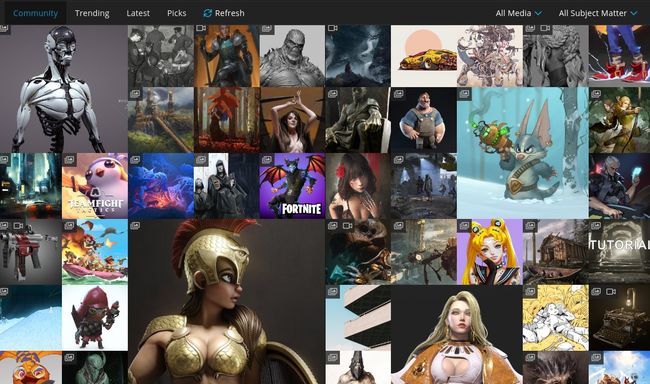Click the multi-image icon on the green goblin bust
The width and height of the screenshot is (650, 384).
click(x=69, y=357)
